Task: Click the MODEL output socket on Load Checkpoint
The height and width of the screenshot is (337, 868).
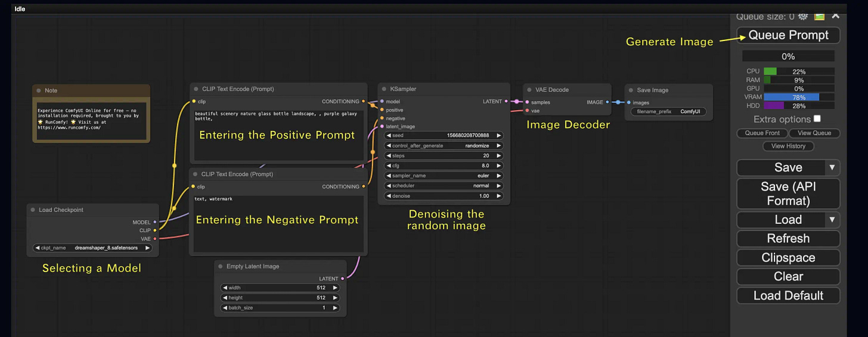Action: (155, 222)
